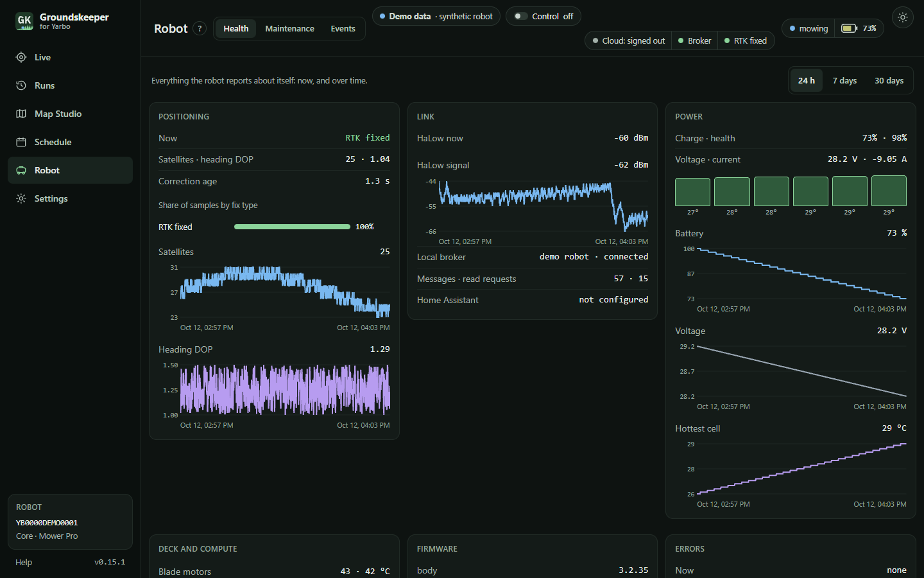The image size is (924, 578).
Task: Select the Robot icon in sidebar
Action: click(x=21, y=170)
